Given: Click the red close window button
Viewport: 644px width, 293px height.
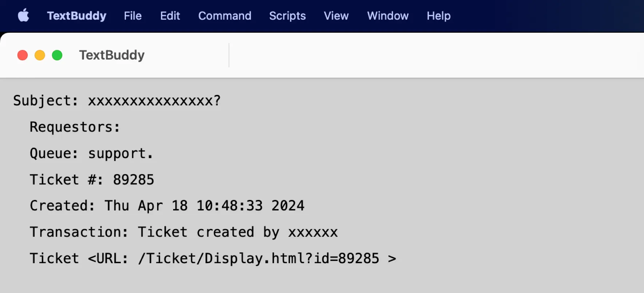Looking at the screenshot, I should 23,55.
